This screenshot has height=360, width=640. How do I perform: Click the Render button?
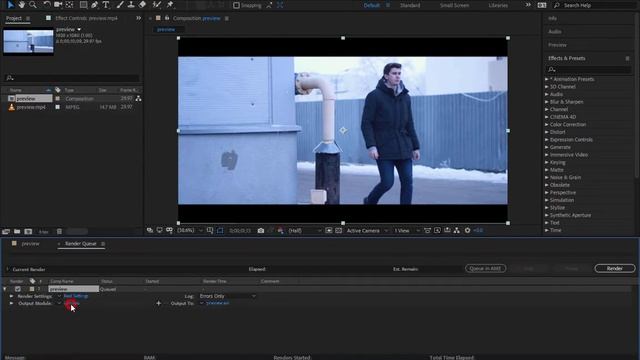615,268
